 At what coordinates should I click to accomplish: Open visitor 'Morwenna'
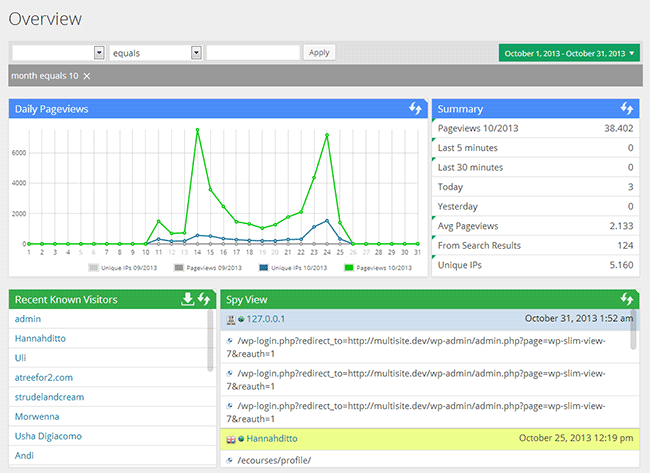pyautogui.click(x=37, y=416)
